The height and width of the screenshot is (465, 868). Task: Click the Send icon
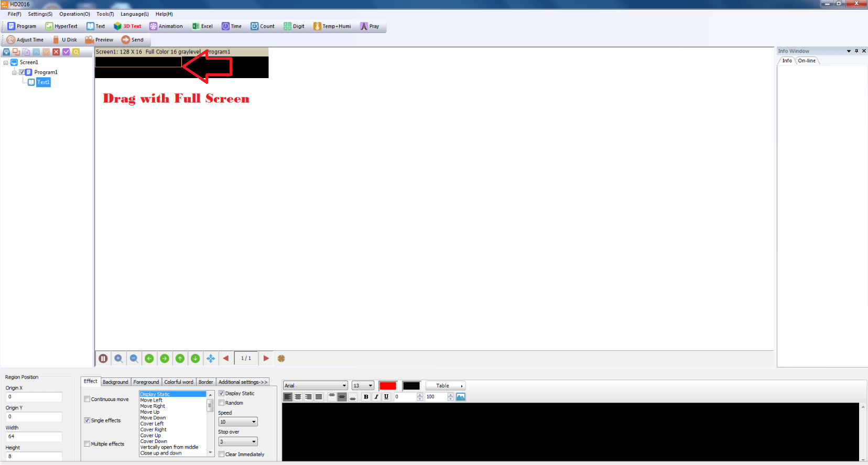click(126, 40)
